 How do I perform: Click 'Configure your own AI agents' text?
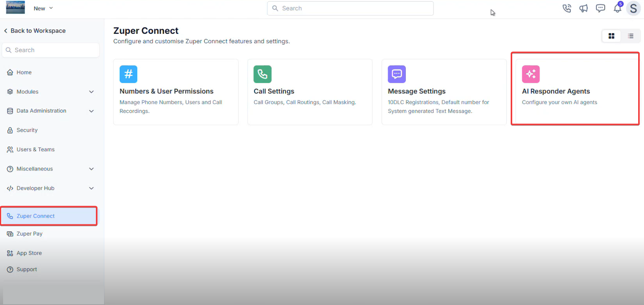pos(559,102)
